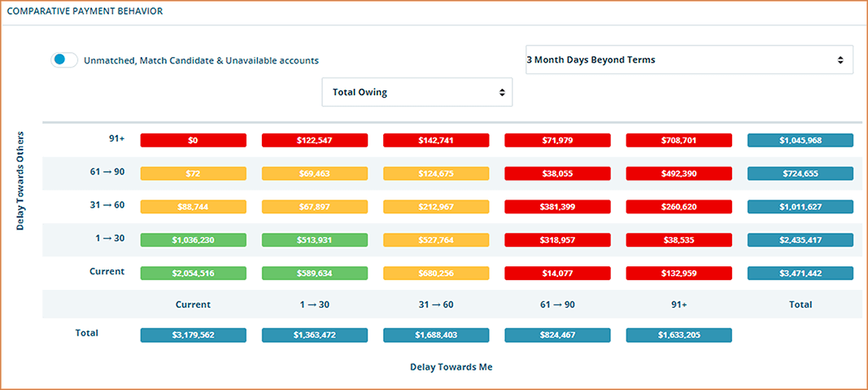Click the $212,967 cell

436,207
